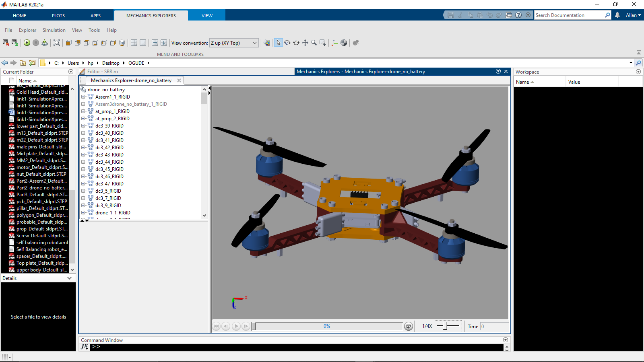Open the Allan account dropdown
Screen dimensions: 644x362
click(633, 15)
